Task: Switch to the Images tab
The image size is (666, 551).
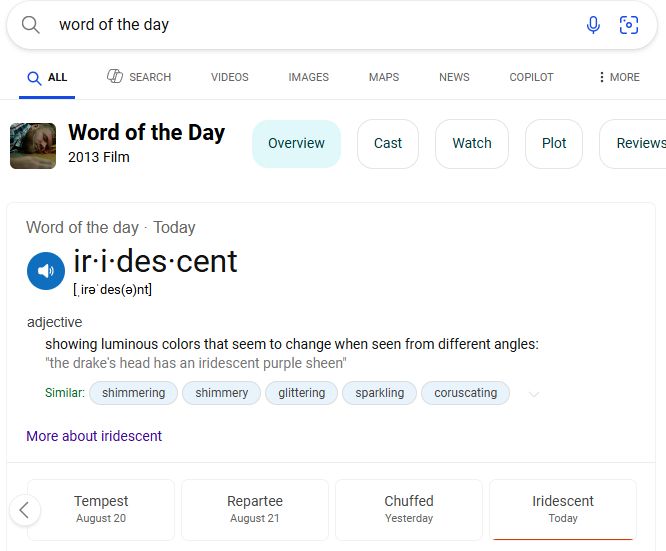Action: [308, 77]
